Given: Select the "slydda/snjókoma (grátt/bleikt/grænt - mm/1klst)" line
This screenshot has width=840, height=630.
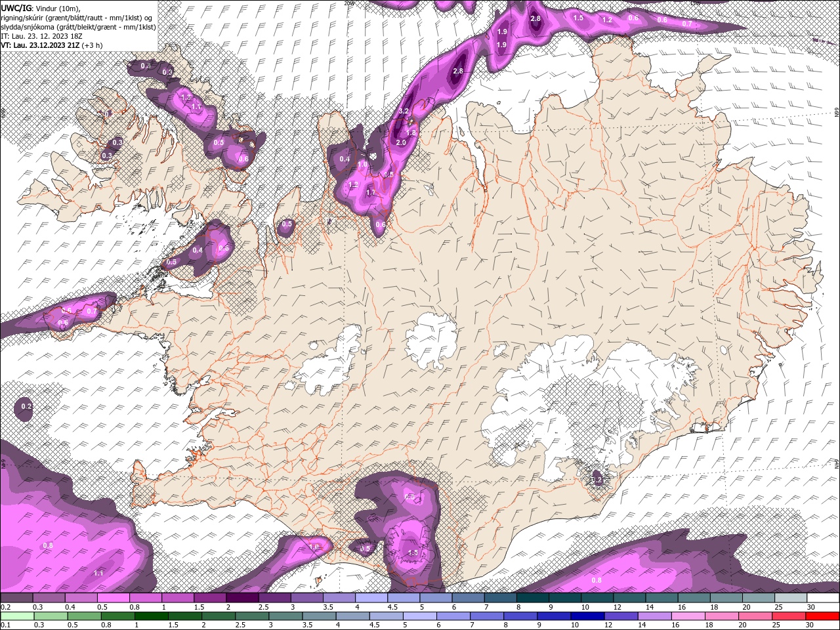Looking at the screenshot, I should (x=79, y=27).
